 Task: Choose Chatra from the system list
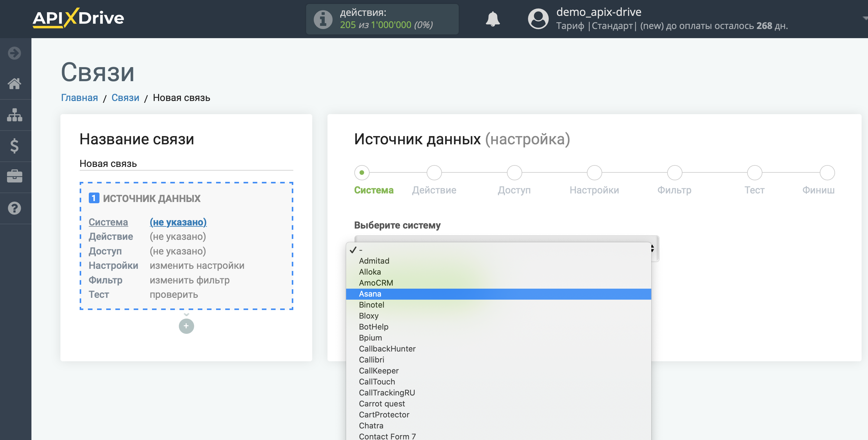coord(498,426)
